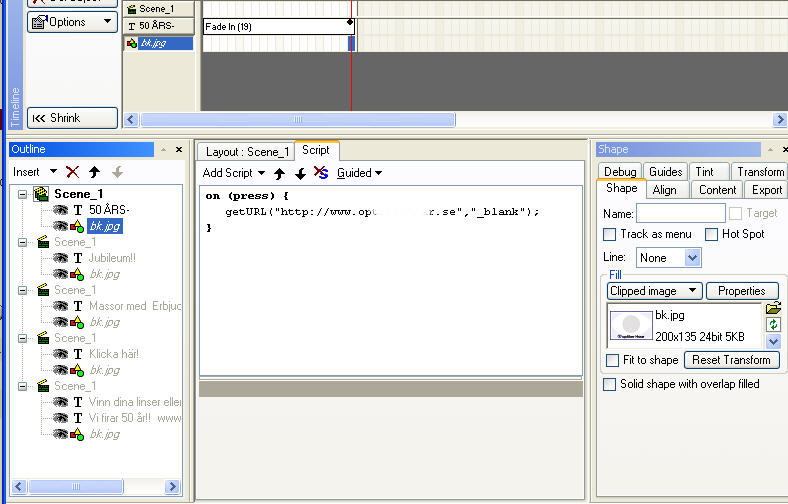The width and height of the screenshot is (788, 504).
Task: Open image list with blue down arrow icon
Action: 773,342
